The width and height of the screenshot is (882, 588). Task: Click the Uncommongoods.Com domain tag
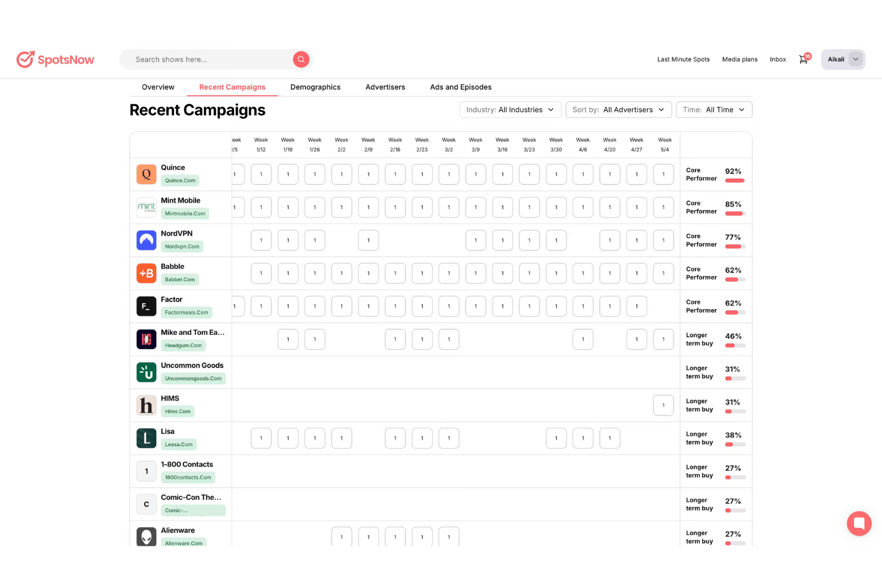click(193, 378)
